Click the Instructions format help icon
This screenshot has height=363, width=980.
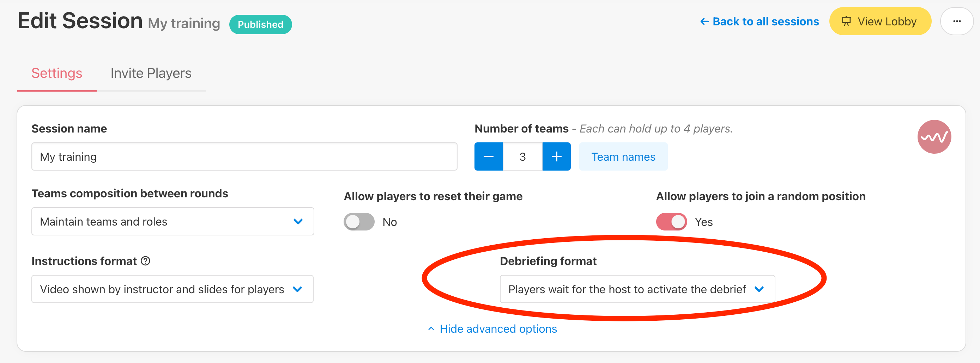click(145, 261)
